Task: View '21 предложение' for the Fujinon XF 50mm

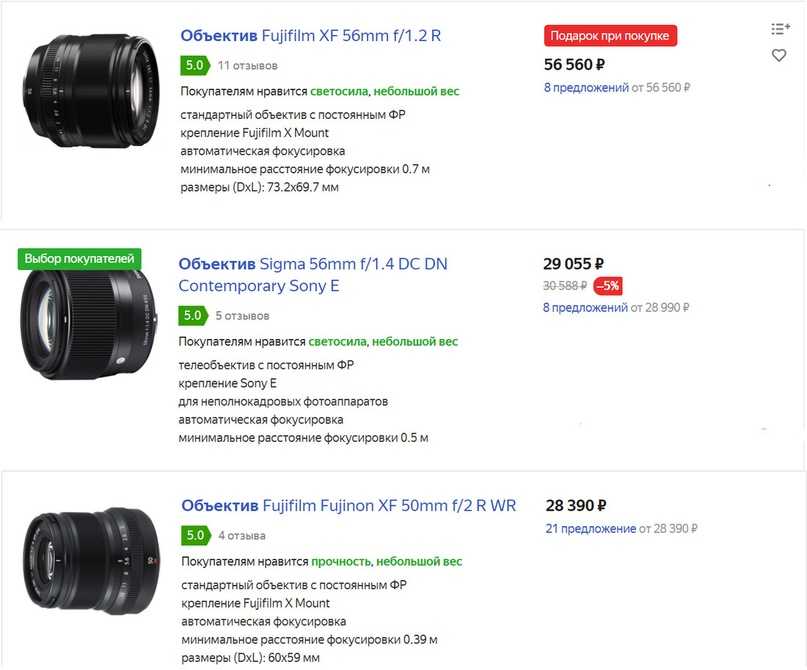Action: (590, 529)
